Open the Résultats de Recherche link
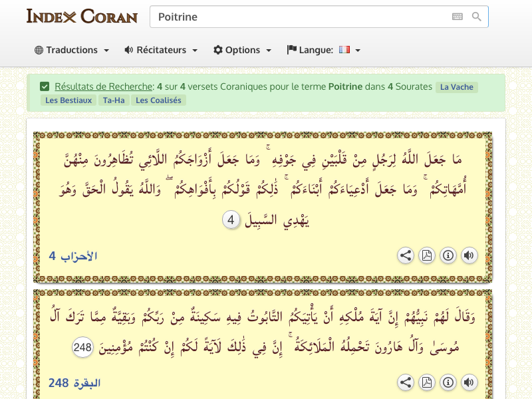 [104, 86]
